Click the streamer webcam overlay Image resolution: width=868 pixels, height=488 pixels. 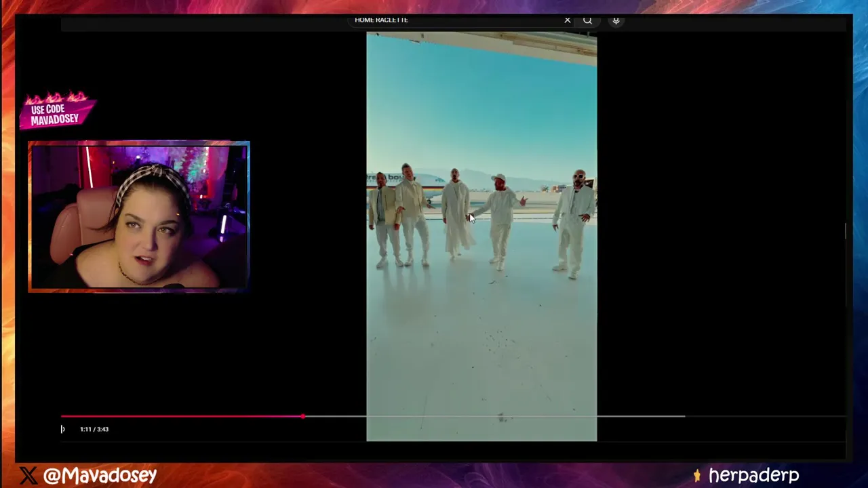click(x=139, y=217)
